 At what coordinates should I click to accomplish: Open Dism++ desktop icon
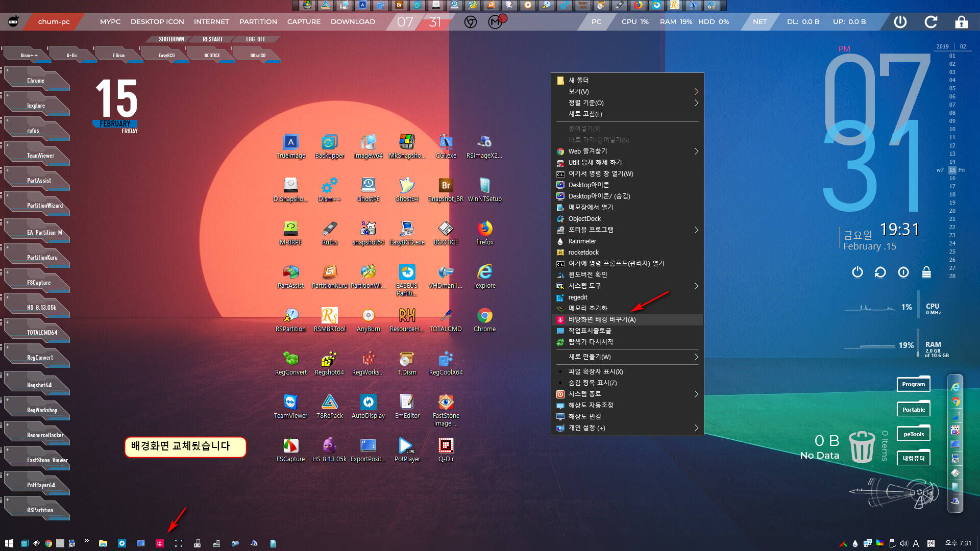329,190
